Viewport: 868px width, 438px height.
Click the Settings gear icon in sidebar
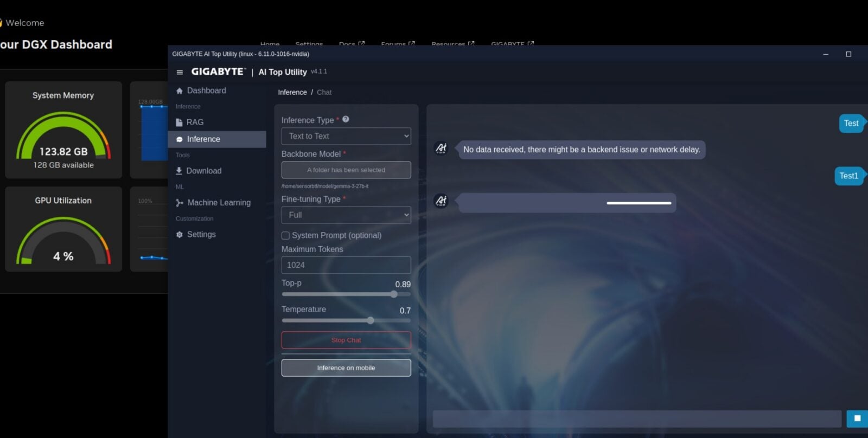[180, 235]
